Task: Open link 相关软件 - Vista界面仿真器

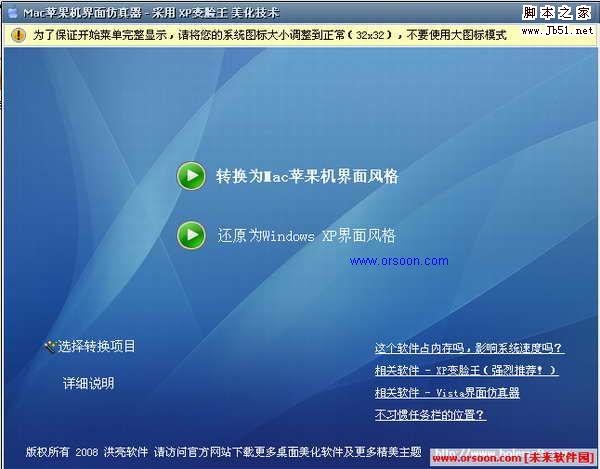Action: (447, 392)
